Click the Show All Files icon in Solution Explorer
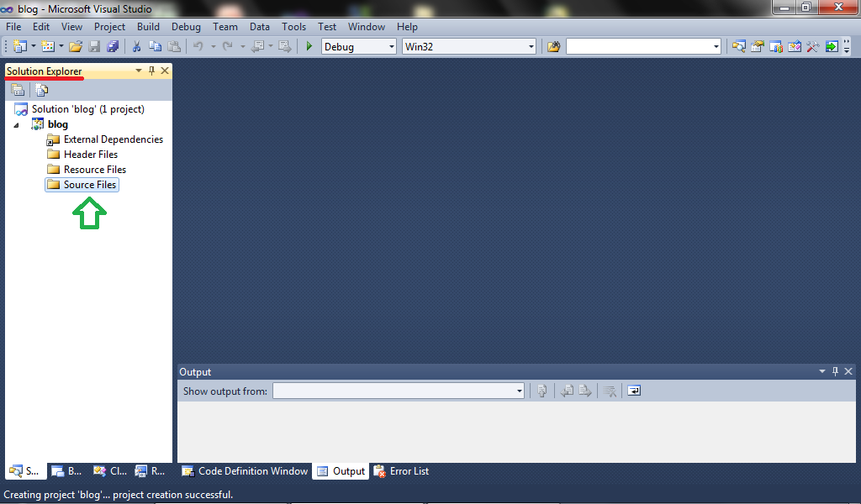The width and height of the screenshot is (861, 504). click(42, 89)
